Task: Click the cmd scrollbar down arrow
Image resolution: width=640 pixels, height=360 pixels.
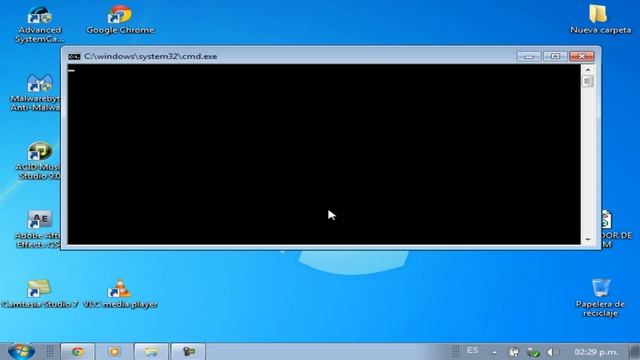Action: [x=588, y=240]
